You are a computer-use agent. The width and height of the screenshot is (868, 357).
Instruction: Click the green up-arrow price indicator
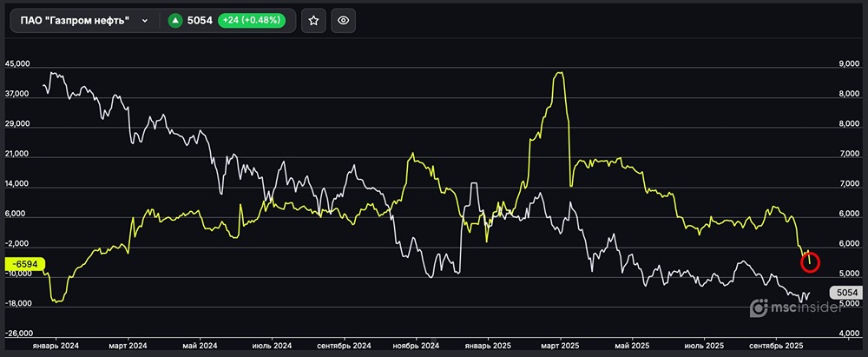click(174, 21)
